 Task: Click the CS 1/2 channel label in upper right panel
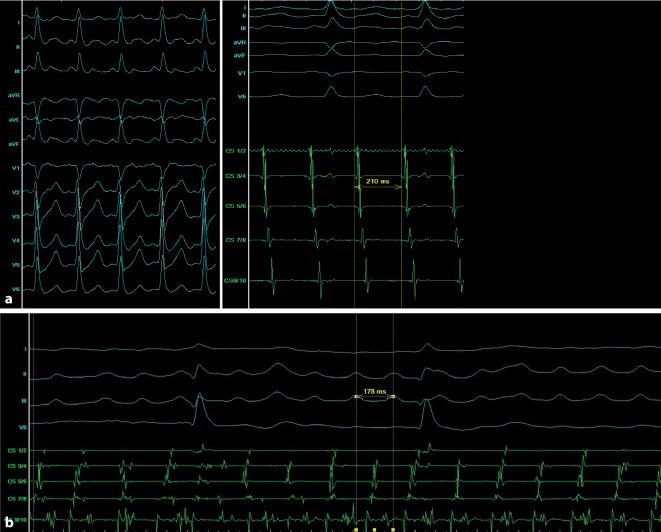click(238, 148)
